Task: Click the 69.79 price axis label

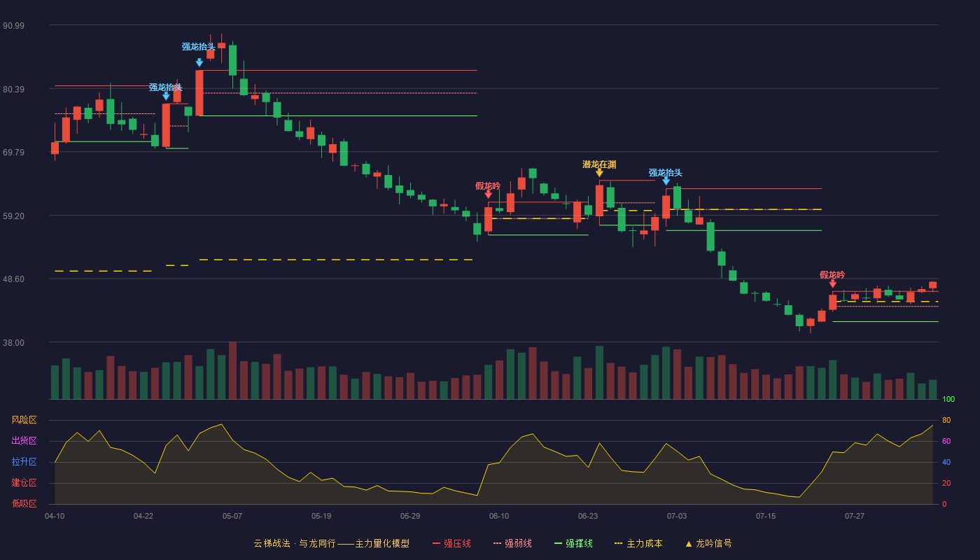Action: pos(13,153)
